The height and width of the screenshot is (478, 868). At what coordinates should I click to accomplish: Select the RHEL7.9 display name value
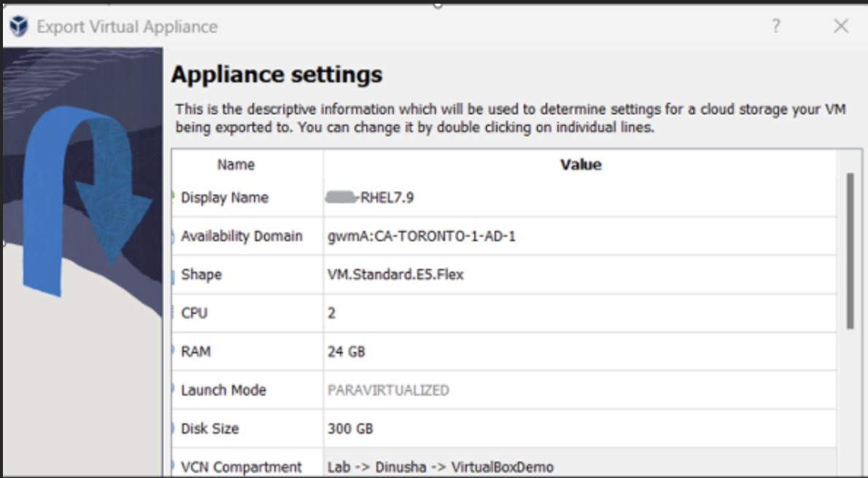[x=370, y=197]
